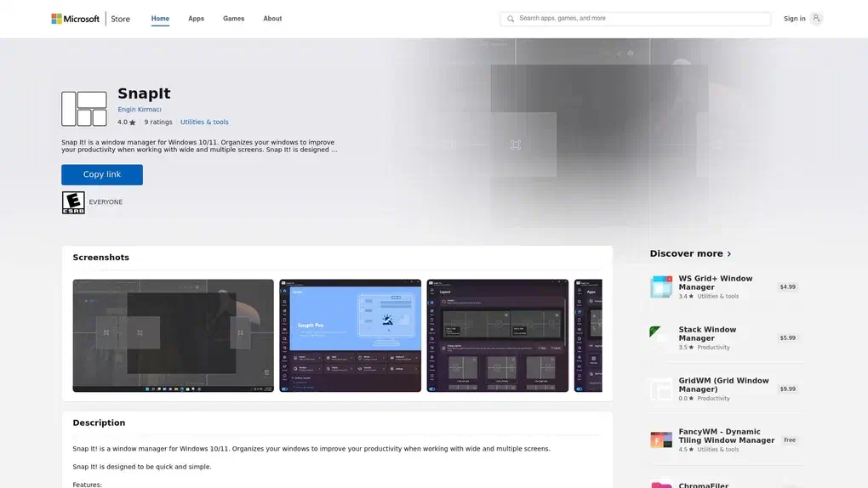Open the Store link beside Microsoft logo
The width and height of the screenshot is (868, 488).
pos(120,19)
